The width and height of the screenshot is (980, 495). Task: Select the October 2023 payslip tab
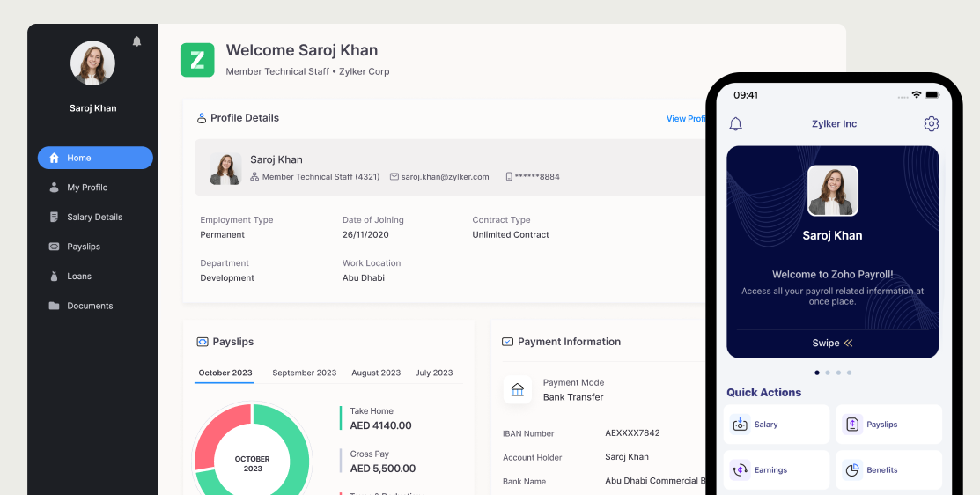(x=225, y=373)
